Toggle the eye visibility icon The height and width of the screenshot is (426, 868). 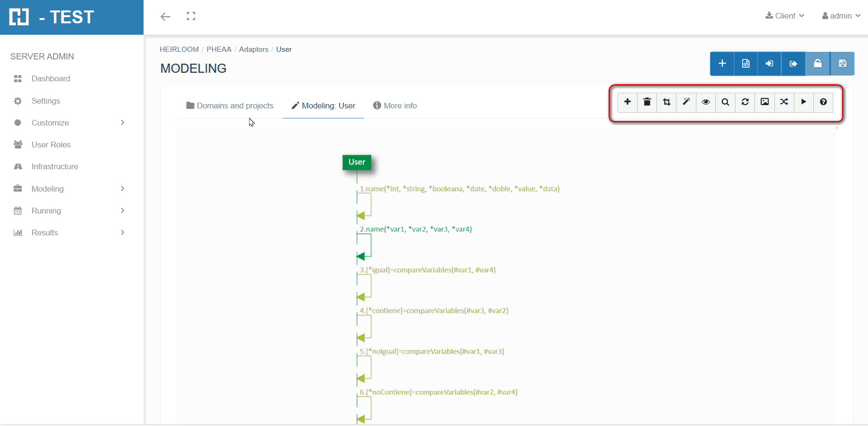click(706, 102)
